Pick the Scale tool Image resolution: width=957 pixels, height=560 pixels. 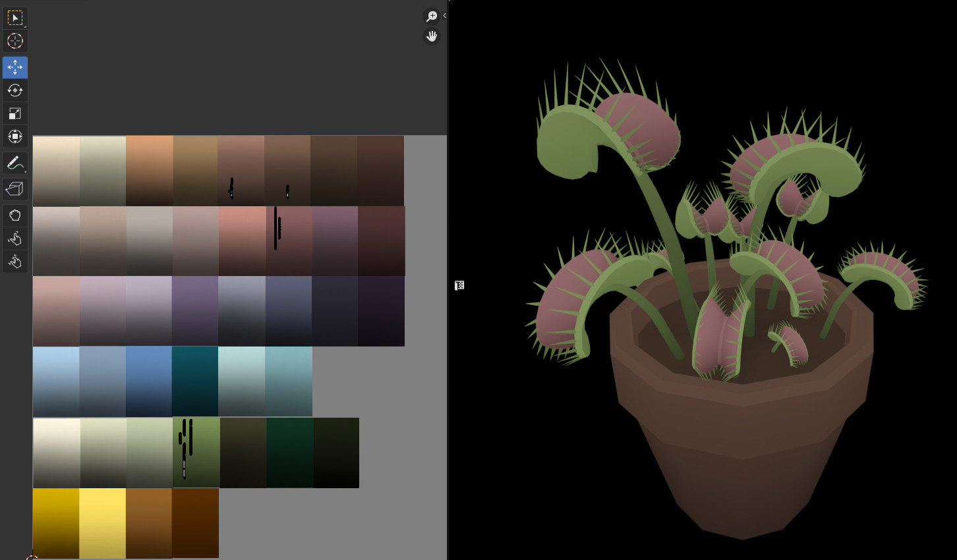point(14,113)
